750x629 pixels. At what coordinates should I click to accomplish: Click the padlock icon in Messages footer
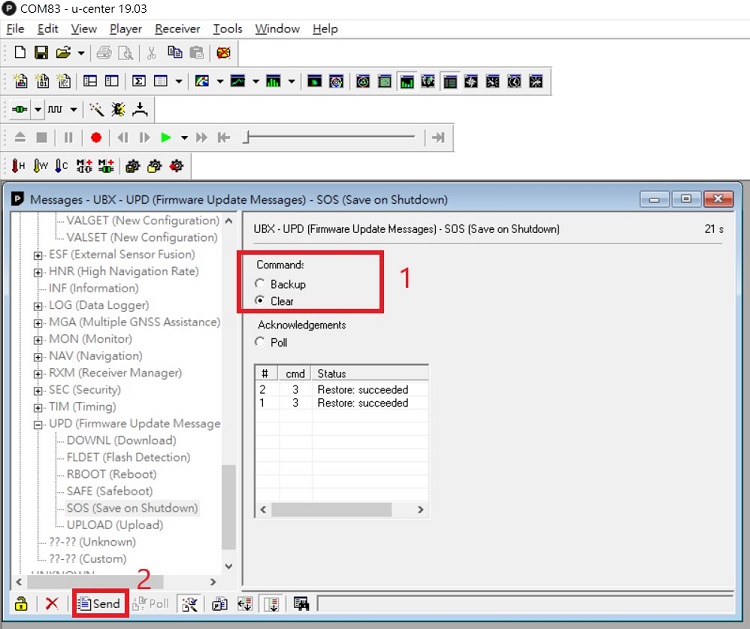[x=21, y=604]
